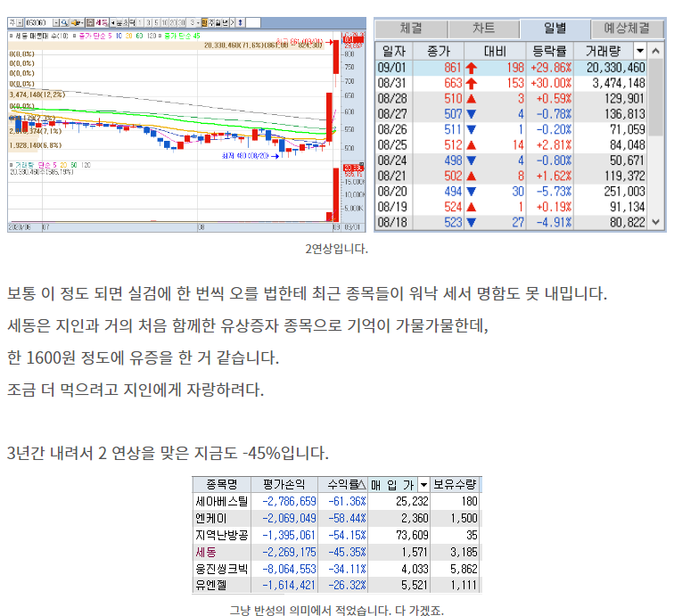Open the 매입가 column dropdown arrow
The height and width of the screenshot is (616, 674).
(x=423, y=485)
